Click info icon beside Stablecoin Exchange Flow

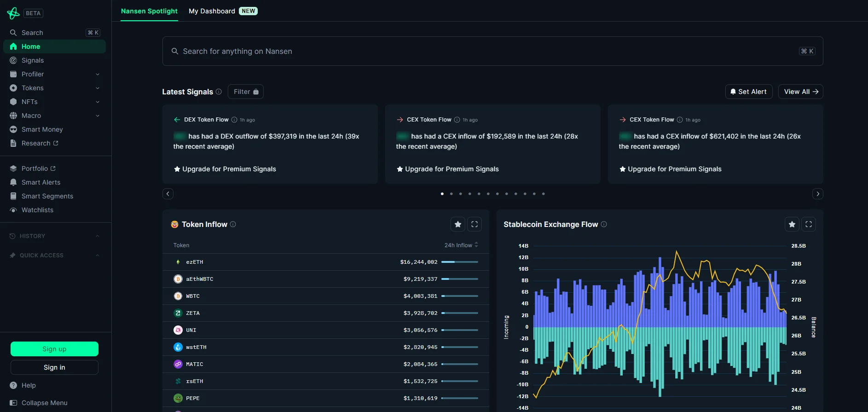coord(604,224)
